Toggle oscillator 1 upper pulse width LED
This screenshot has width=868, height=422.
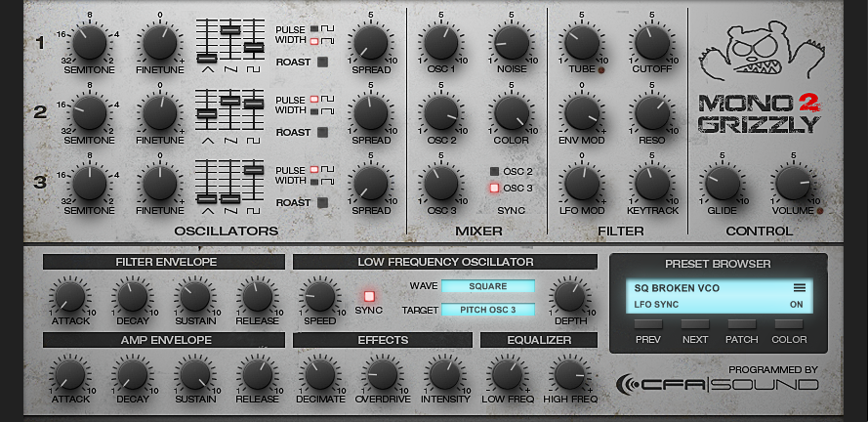[313, 28]
